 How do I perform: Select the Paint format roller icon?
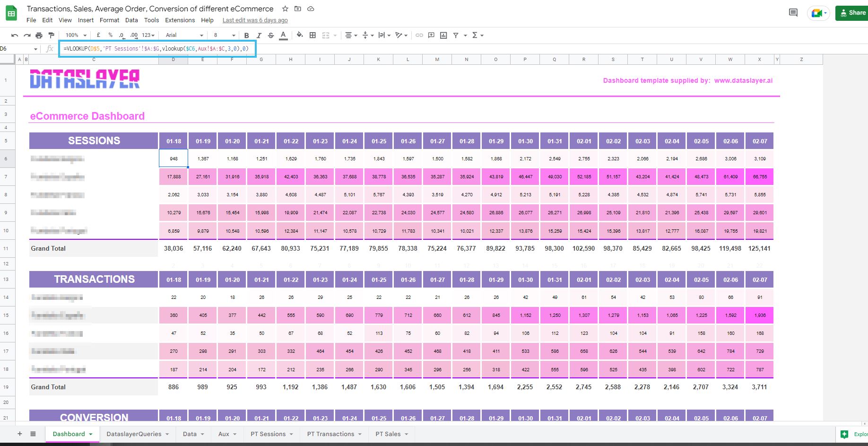[51, 35]
